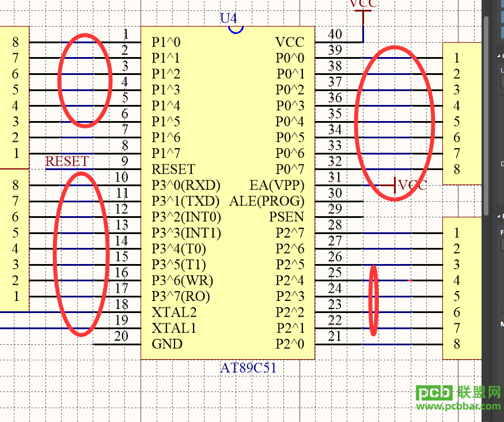Screen dimensions: 504x422
Task: Select connector pin 8 wired to P2^0
Action: click(x=457, y=344)
